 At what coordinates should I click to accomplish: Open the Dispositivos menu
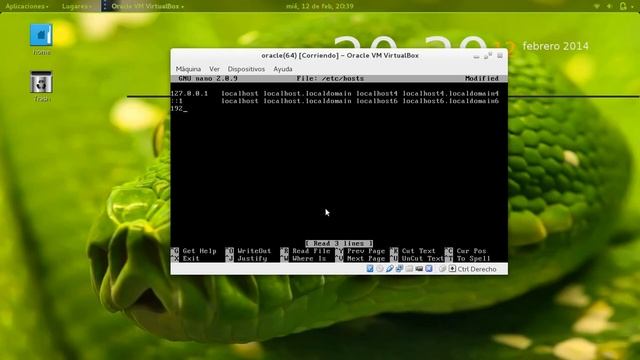[x=246, y=69]
